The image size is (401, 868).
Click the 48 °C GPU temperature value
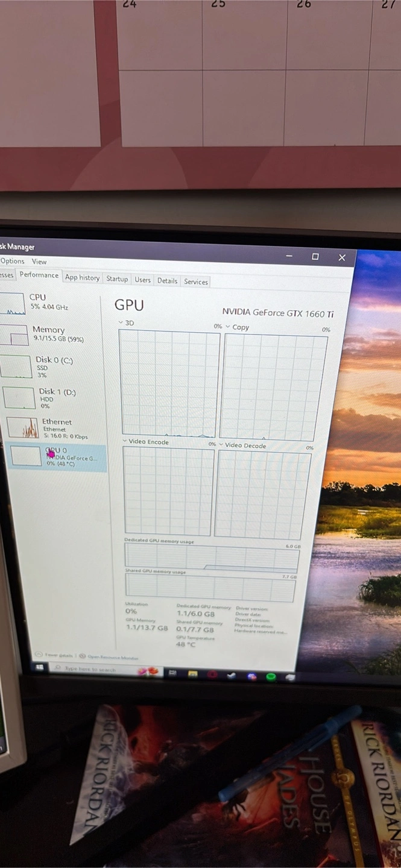pyautogui.click(x=186, y=645)
